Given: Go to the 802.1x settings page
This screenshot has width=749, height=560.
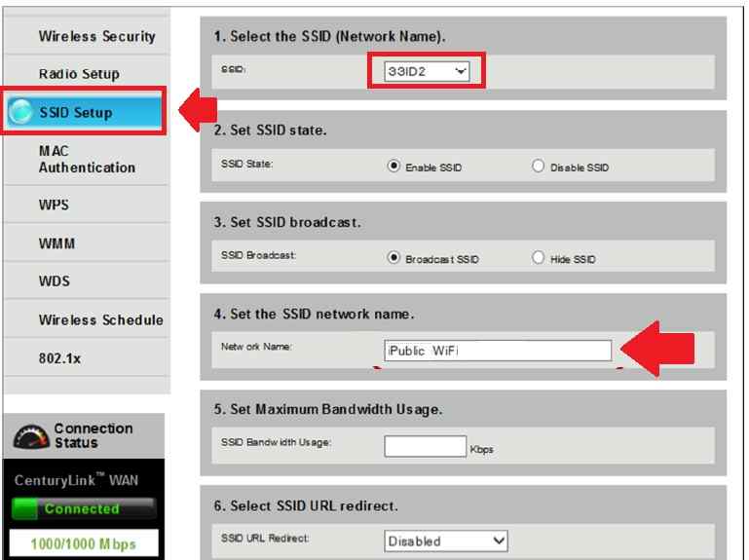Looking at the screenshot, I should 60,358.
